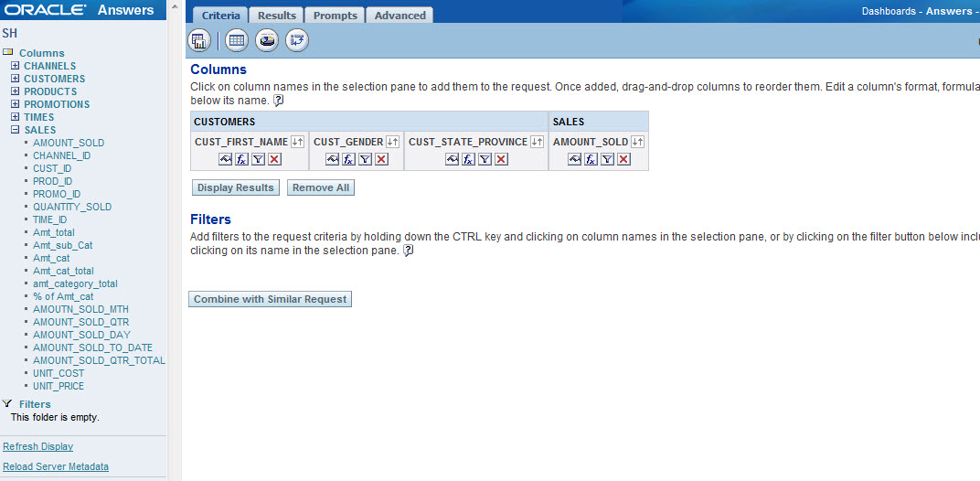
Task: Expand the CUSTOMERS folder
Action: 15,79
